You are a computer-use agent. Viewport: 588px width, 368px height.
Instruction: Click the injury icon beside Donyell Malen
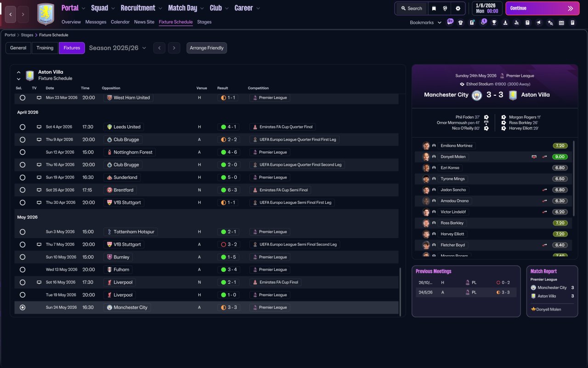[534, 157]
